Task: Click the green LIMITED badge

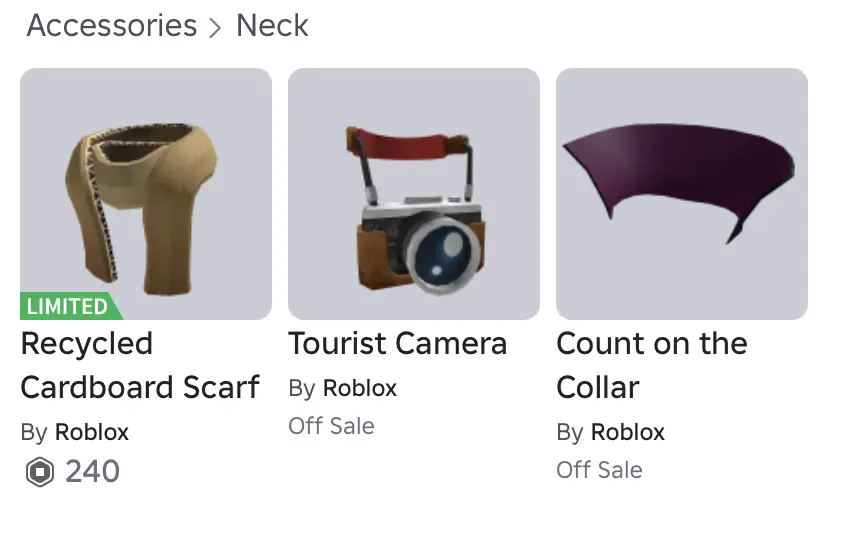Action: click(x=69, y=306)
